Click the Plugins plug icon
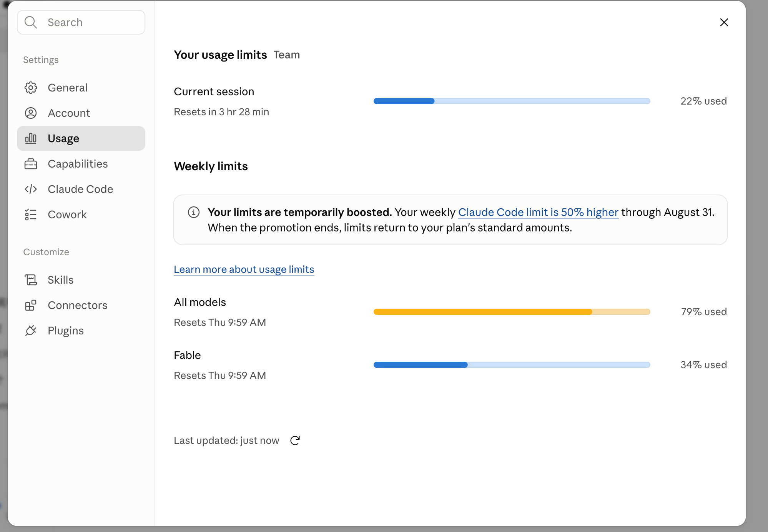 click(31, 331)
